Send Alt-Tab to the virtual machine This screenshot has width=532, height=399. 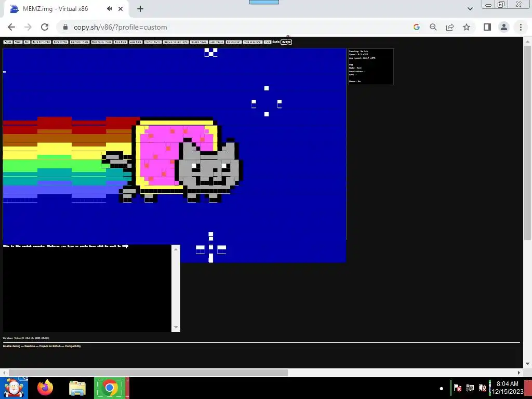pos(60,42)
